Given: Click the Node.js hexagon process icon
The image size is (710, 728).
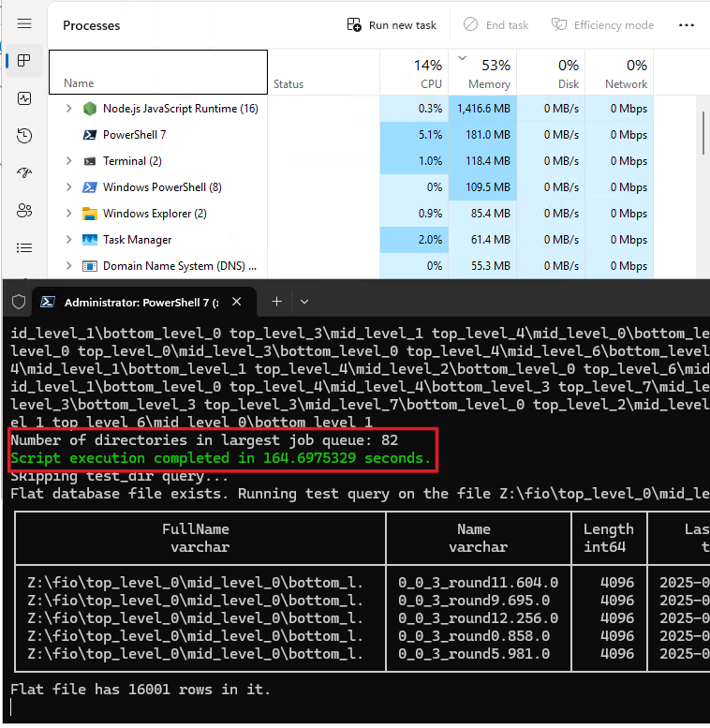Looking at the screenshot, I should point(90,108).
